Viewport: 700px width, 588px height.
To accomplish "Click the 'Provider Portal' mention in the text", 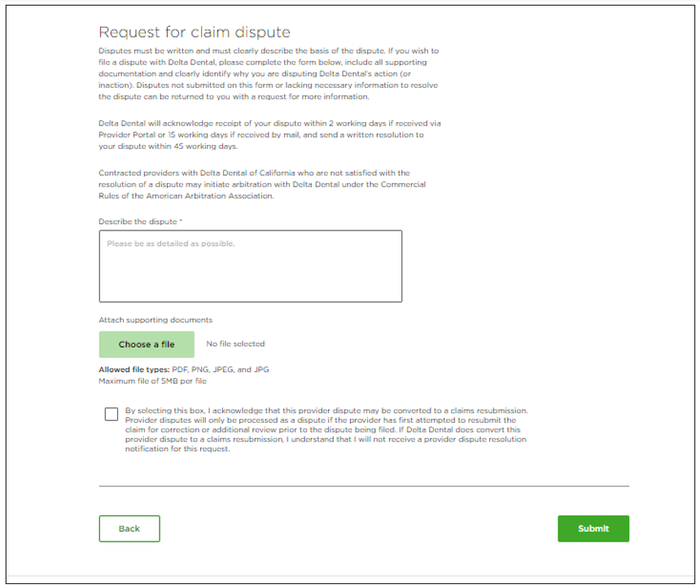I will (127, 134).
